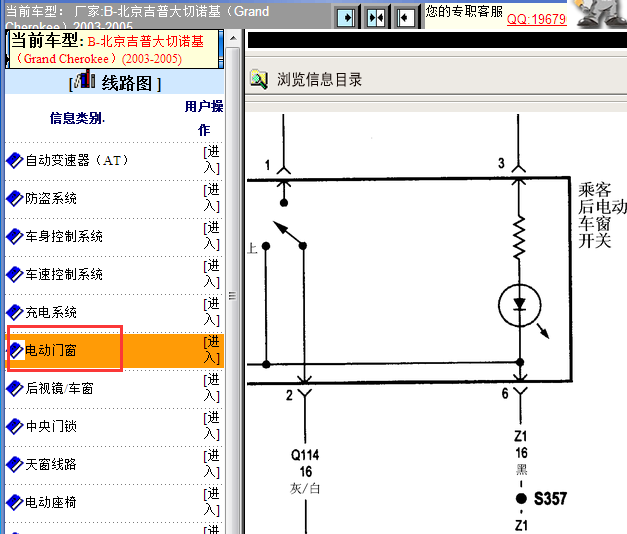Screen dimensions: 627x534
Task: Click the 乘客后电动车窗开关 component label
Action: tap(602, 215)
